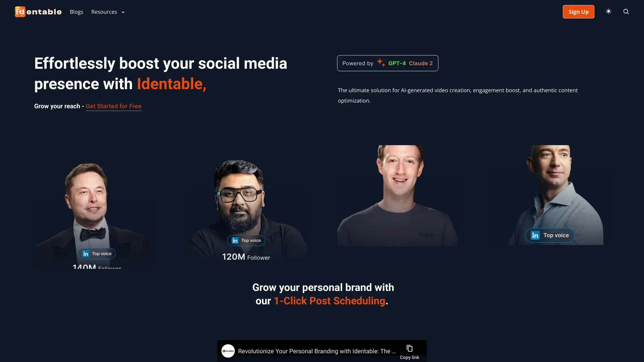Click the search icon in navbar
Image resolution: width=644 pixels, height=362 pixels.
626,11
